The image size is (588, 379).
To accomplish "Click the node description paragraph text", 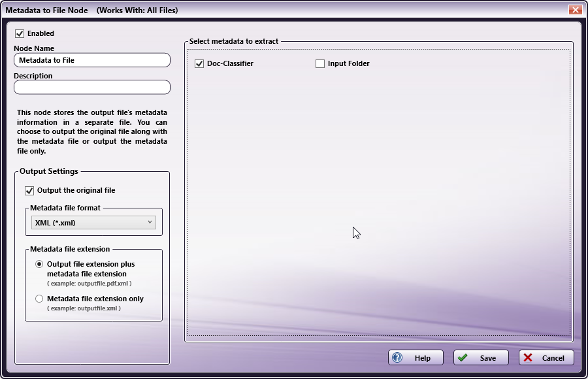I will (x=92, y=132).
